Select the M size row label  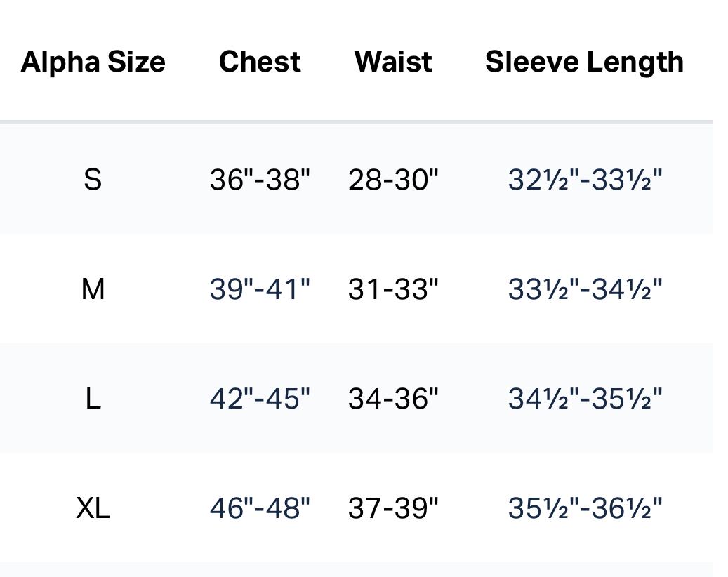(x=93, y=289)
